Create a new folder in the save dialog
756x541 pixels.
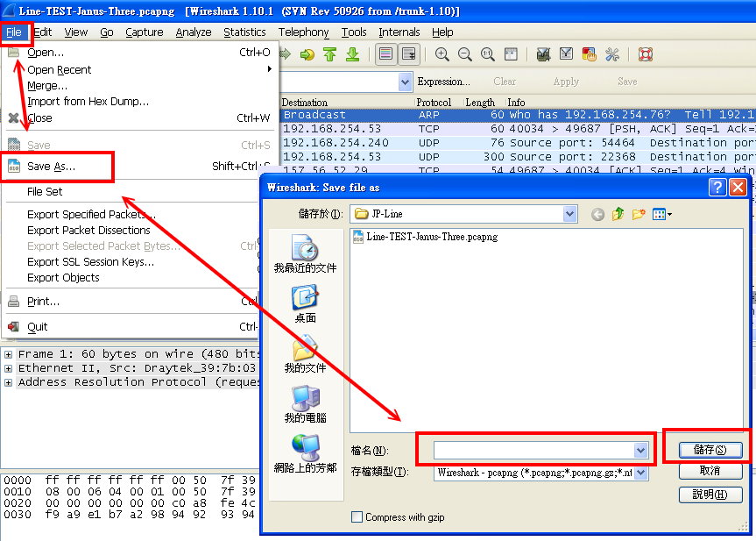pos(639,214)
